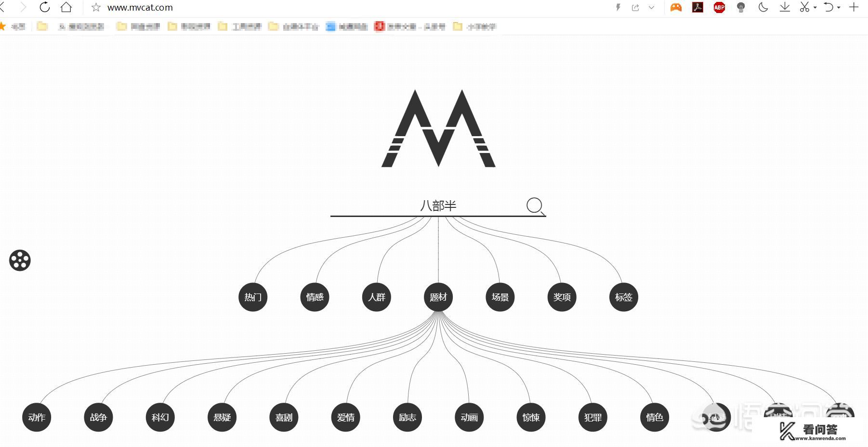This screenshot has height=447, width=868.
Task: Click the undo closed tab icon
Action: 829,7
